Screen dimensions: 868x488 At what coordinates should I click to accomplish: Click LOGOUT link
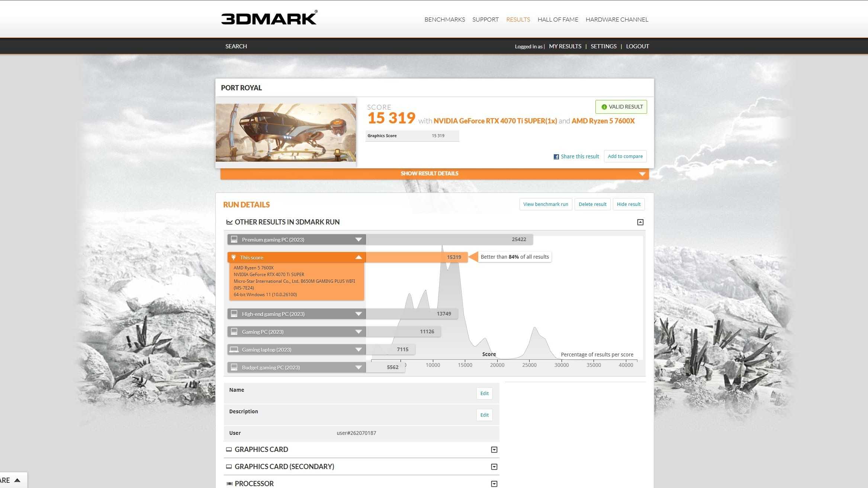pyautogui.click(x=637, y=46)
